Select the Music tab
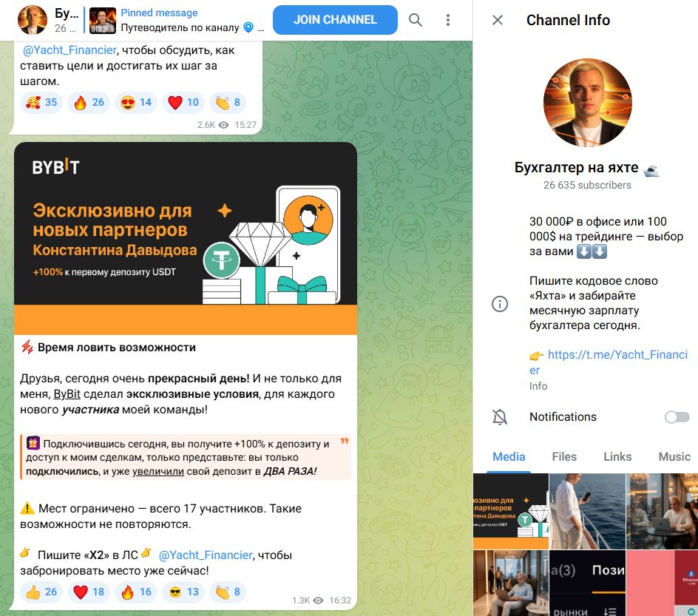Screen dimensions: 698x616 (674, 457)
